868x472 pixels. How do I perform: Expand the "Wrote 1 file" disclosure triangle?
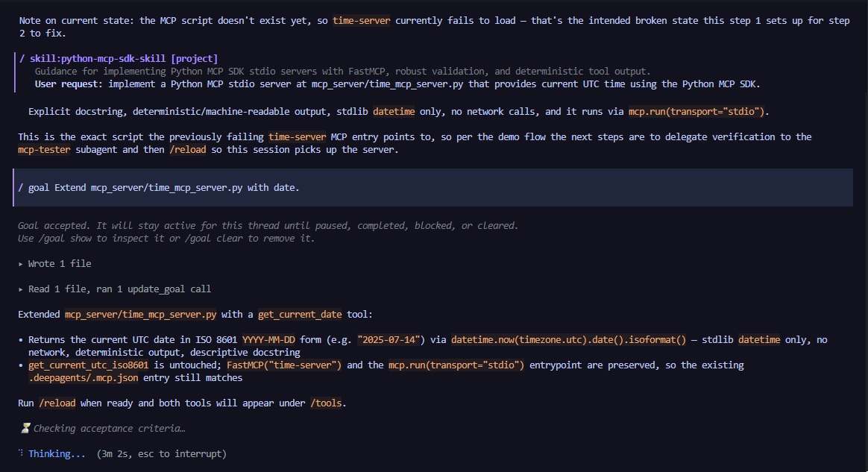point(20,264)
